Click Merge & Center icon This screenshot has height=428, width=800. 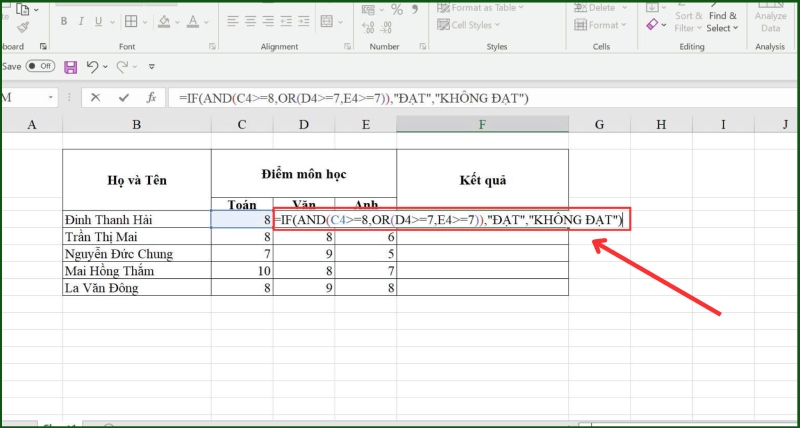click(x=327, y=21)
